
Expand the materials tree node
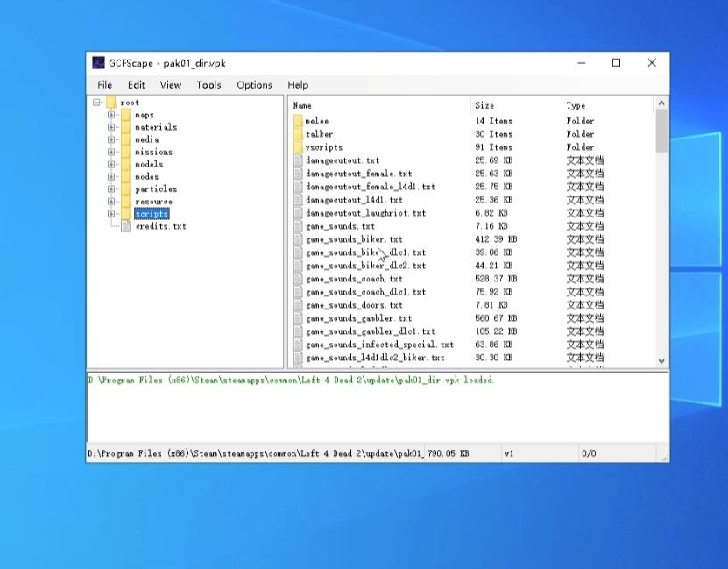[111, 127]
